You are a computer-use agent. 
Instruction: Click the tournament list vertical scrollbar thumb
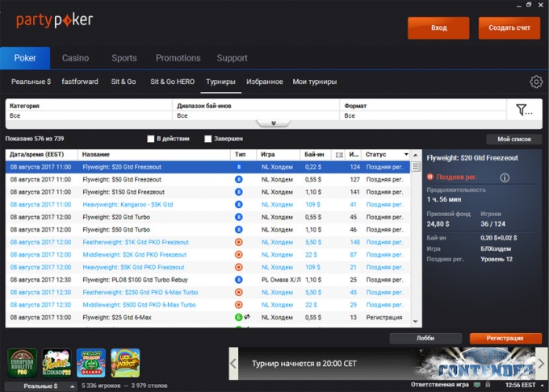point(416,166)
